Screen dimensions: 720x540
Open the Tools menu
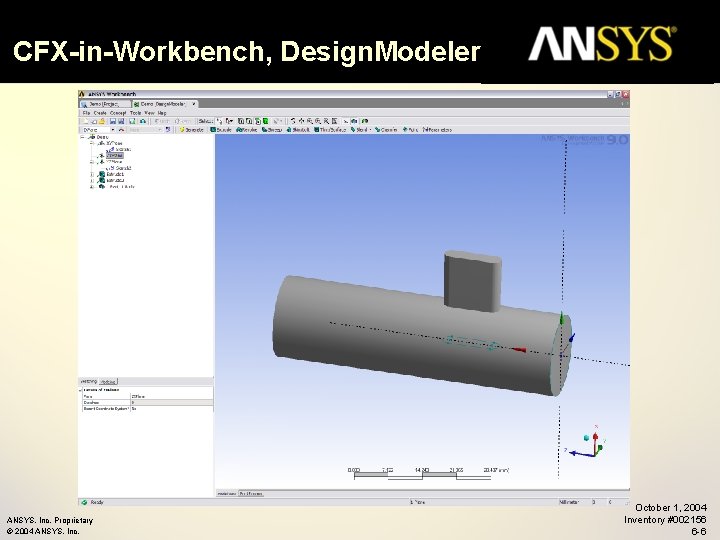[x=135, y=113]
